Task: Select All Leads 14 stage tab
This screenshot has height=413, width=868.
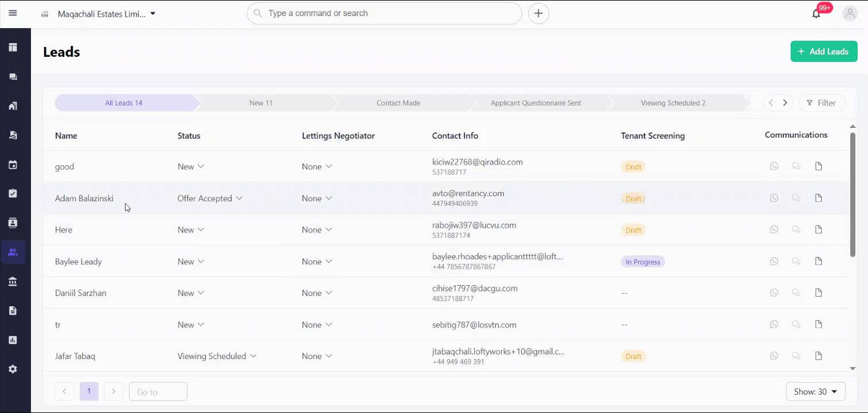Action: point(124,103)
